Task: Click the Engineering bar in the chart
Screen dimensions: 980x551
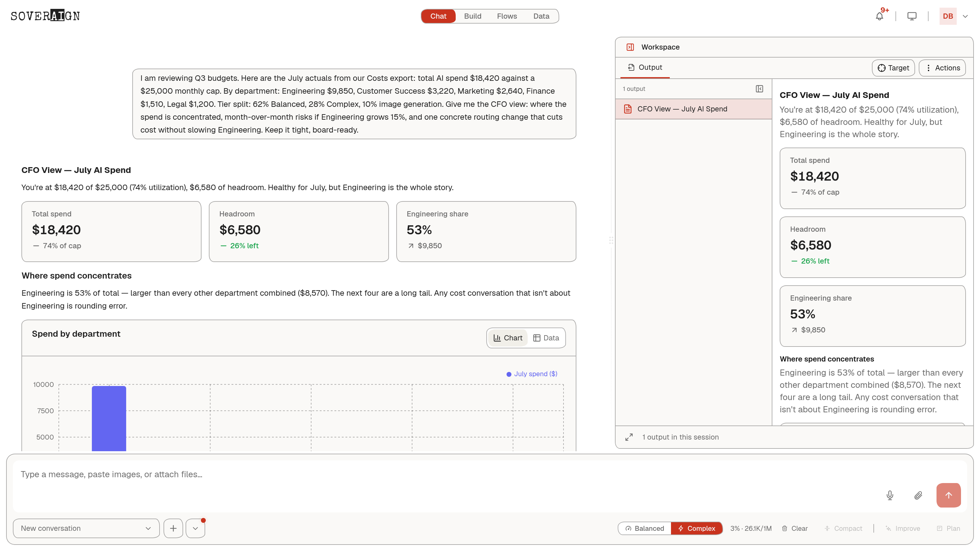Action: coord(109,419)
